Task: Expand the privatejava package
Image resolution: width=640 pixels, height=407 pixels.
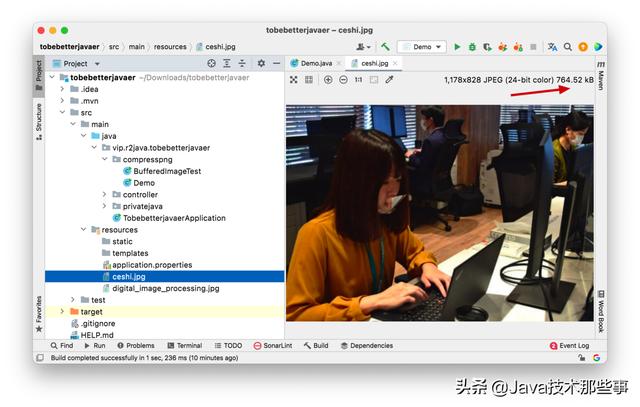Action: click(104, 206)
